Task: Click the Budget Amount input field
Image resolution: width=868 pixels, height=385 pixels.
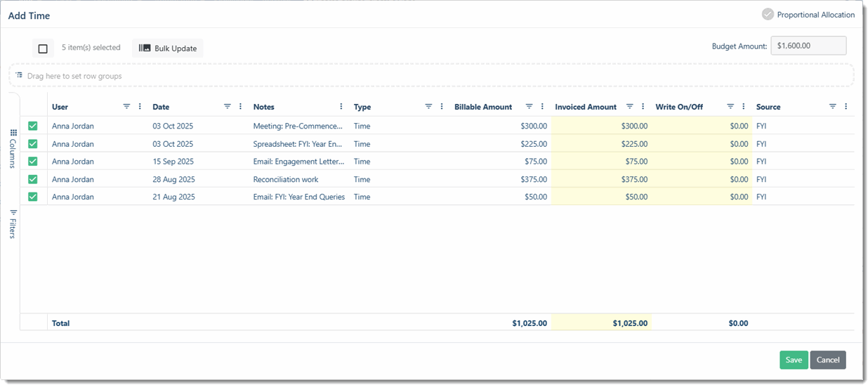Action: click(x=808, y=46)
